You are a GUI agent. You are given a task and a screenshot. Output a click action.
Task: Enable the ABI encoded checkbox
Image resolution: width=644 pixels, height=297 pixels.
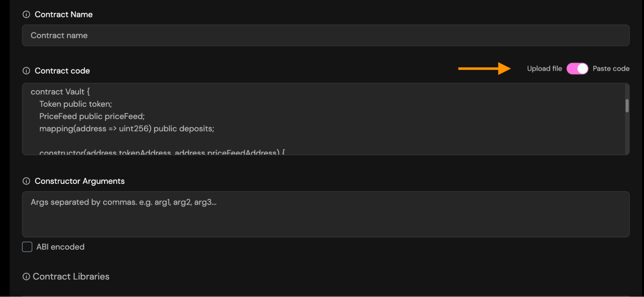coord(27,247)
